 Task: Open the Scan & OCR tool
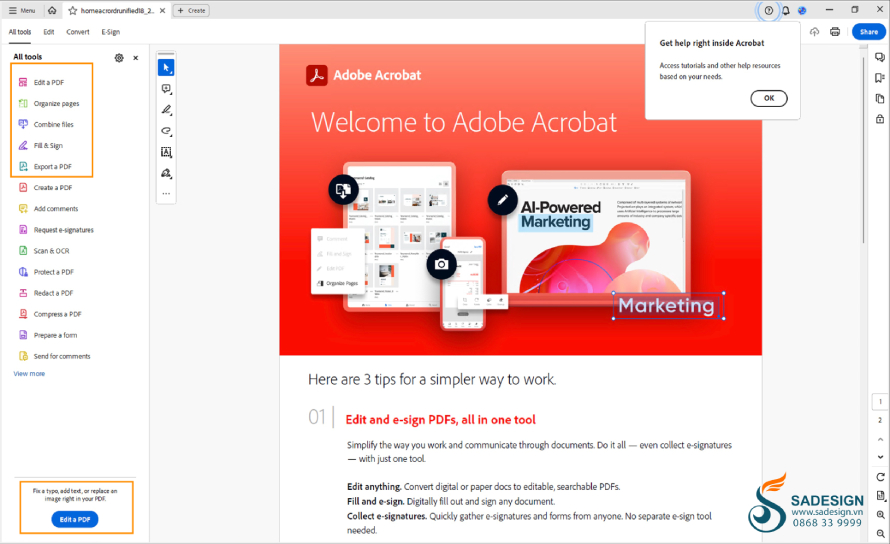coord(44,250)
